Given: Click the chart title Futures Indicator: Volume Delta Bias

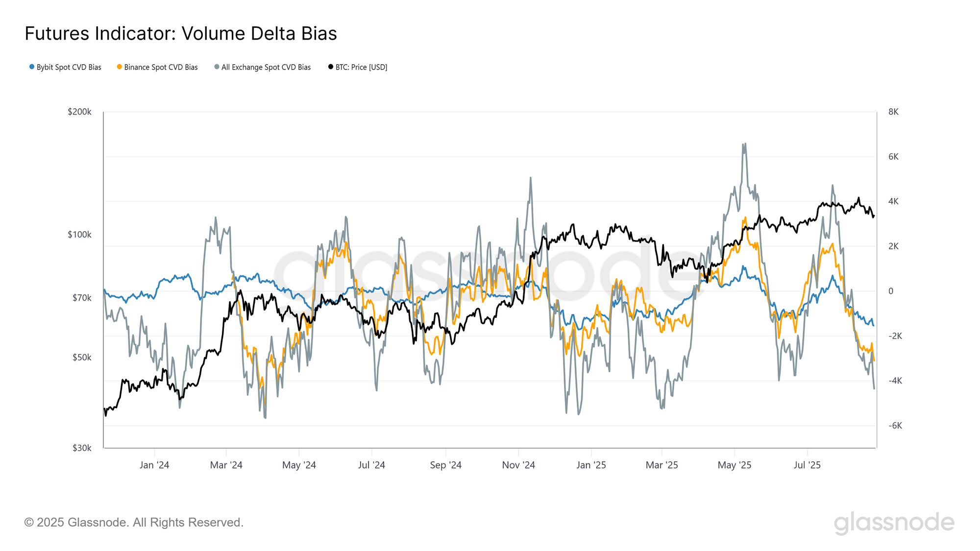Looking at the screenshot, I should (x=181, y=33).
